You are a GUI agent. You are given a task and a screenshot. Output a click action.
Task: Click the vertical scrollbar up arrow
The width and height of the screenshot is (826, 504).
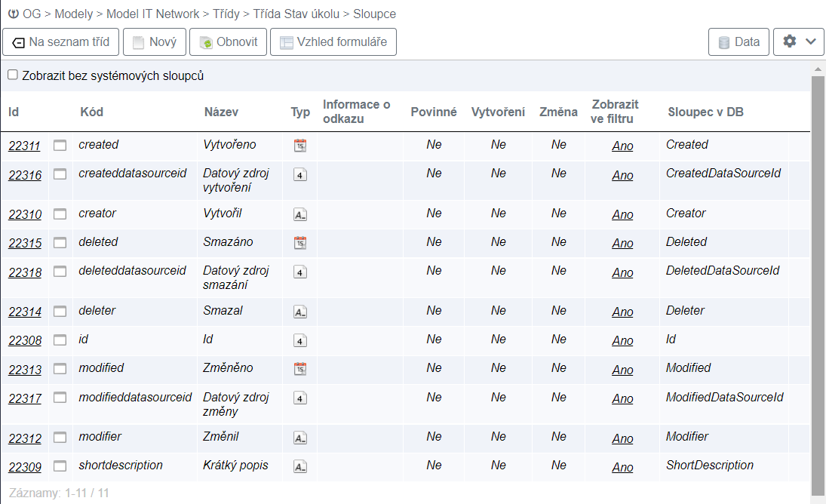[818, 69]
